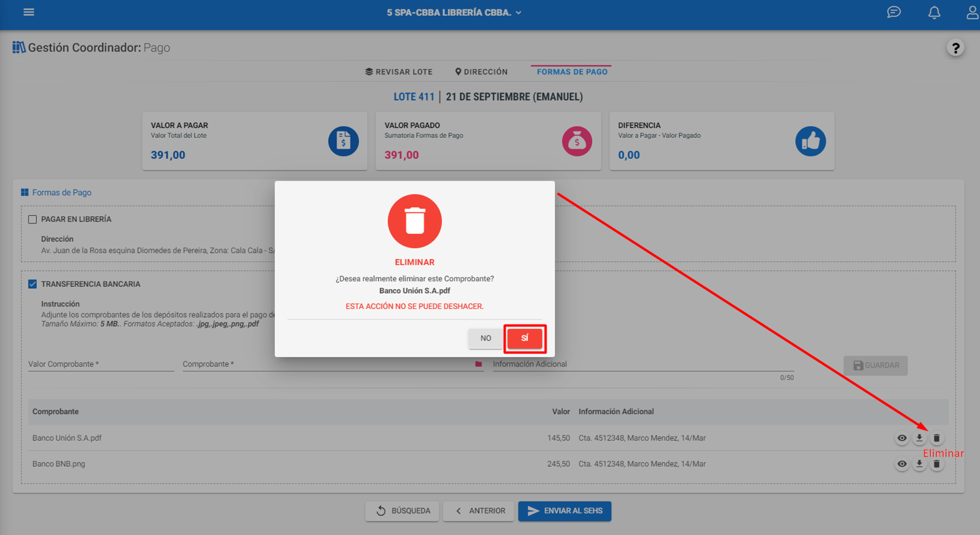Click the Formas de Pago section title
This screenshot has width=980, height=535.
pos(62,193)
